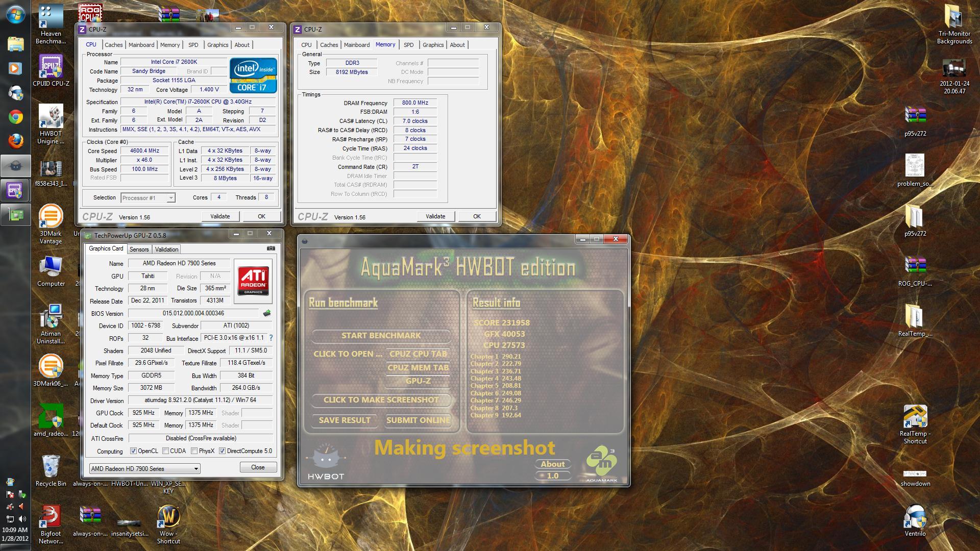This screenshot has width=980, height=551.
Task: Launch Google Chrome from taskbar
Action: pos(15,117)
